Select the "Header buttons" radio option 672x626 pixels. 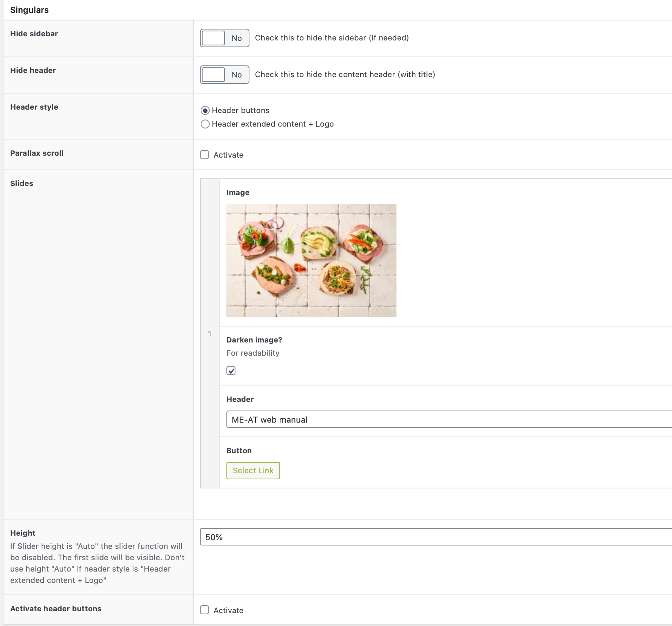tap(205, 110)
